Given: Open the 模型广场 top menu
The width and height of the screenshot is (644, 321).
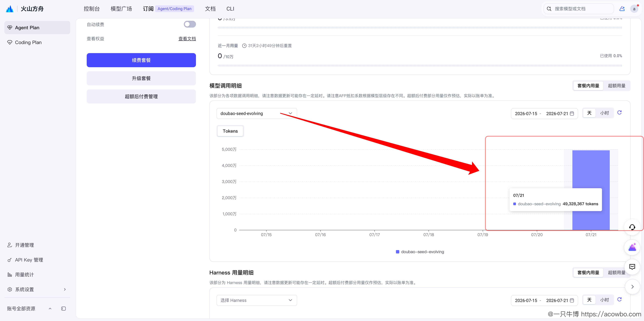Looking at the screenshot, I should [121, 9].
